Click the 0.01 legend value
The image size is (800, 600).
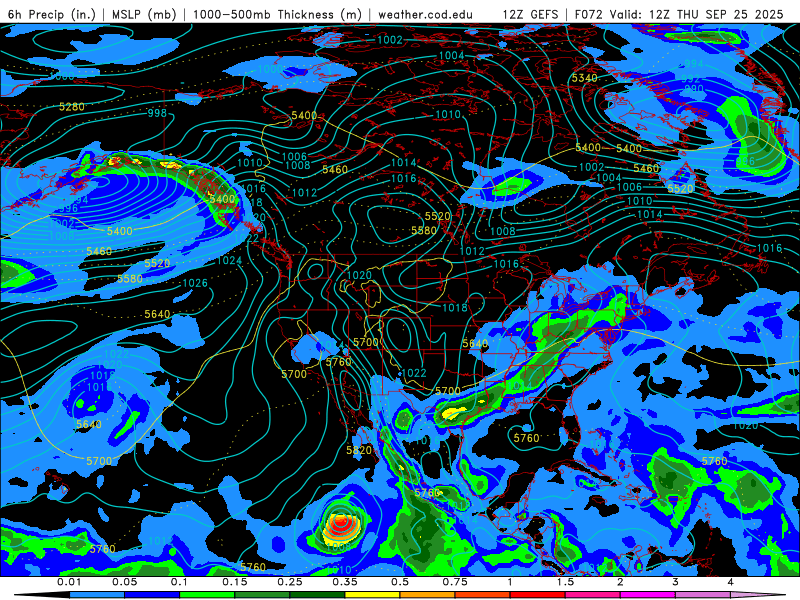[69, 582]
